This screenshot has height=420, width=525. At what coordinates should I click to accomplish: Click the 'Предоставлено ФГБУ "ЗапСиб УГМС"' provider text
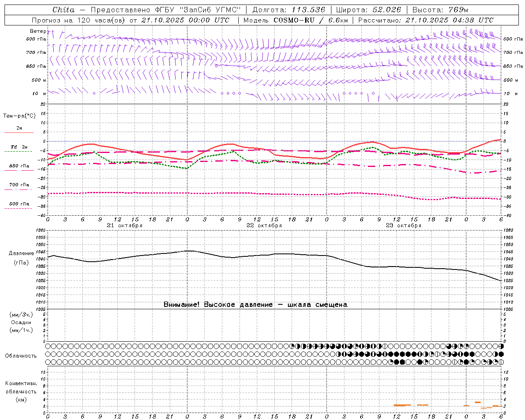coord(166,10)
